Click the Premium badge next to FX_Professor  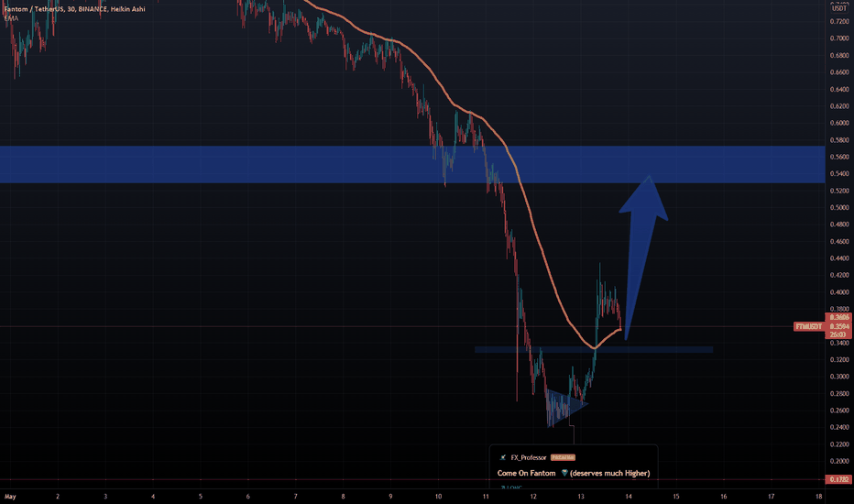563,457
